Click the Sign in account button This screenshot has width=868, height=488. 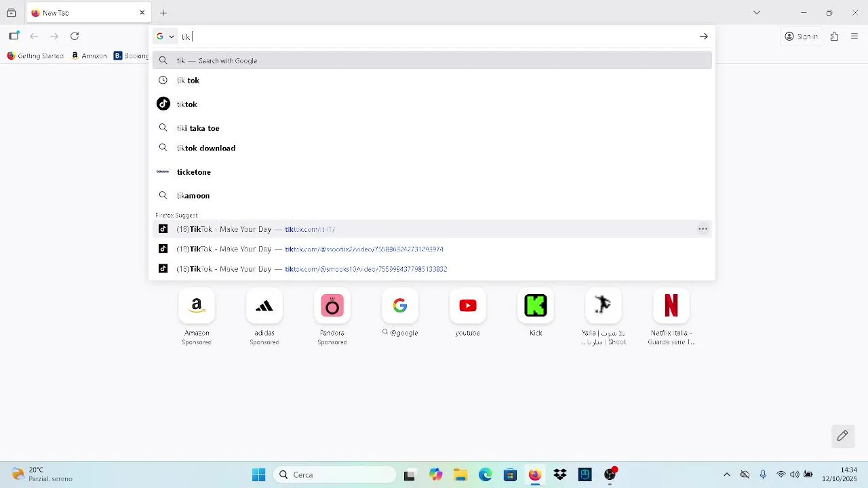click(x=801, y=37)
